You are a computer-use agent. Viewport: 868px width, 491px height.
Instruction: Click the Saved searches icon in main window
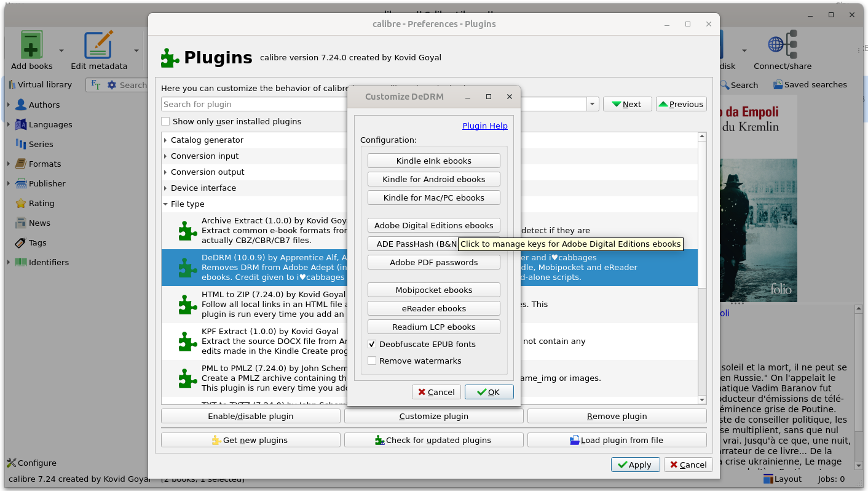pyautogui.click(x=778, y=85)
